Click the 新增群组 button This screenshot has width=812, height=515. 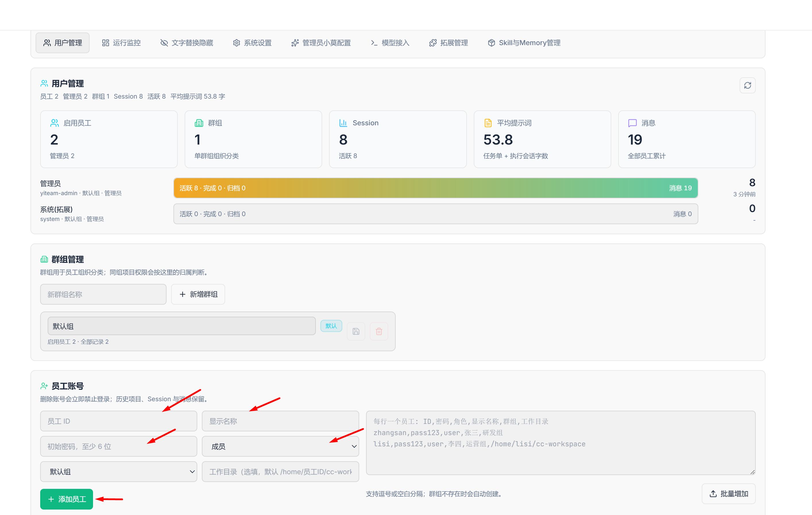(198, 294)
